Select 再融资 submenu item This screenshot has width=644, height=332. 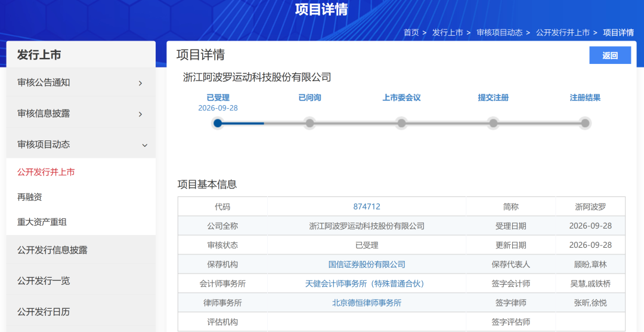30,197
